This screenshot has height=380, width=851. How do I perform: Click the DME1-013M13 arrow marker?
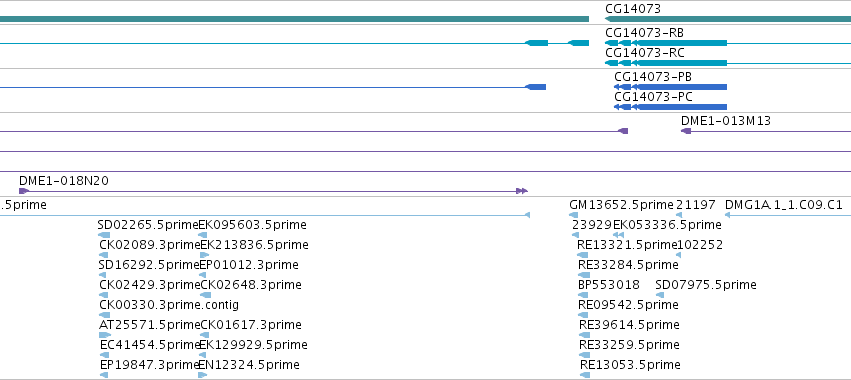click(x=686, y=131)
